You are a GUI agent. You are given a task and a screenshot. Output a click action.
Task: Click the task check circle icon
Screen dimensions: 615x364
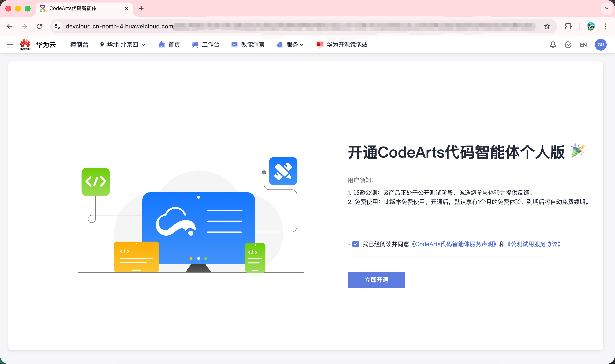click(x=568, y=45)
